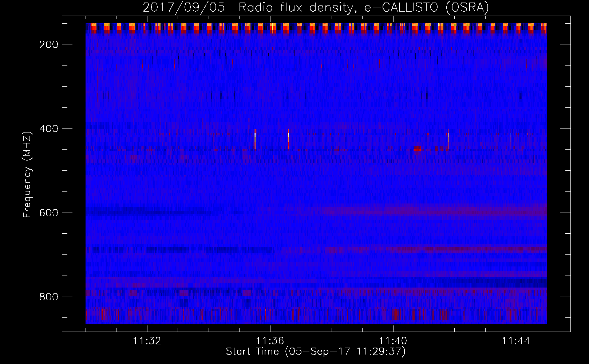Click the '11:40' time tick label
Screen dimensions: 589x364
(x=393, y=341)
